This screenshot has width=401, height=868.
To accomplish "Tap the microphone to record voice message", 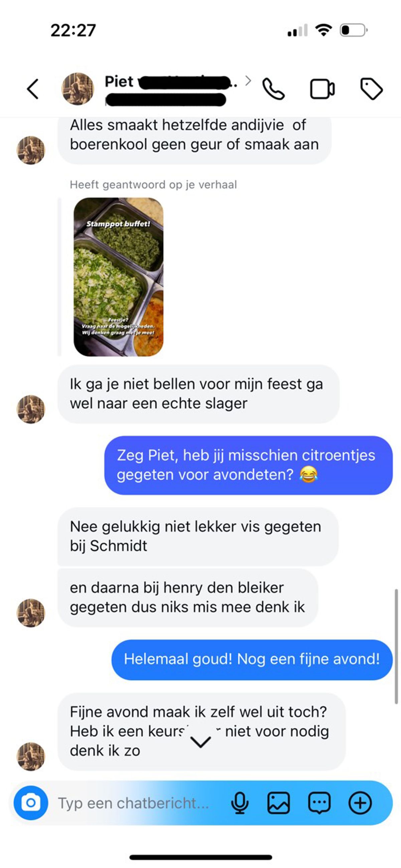I will coord(240,803).
